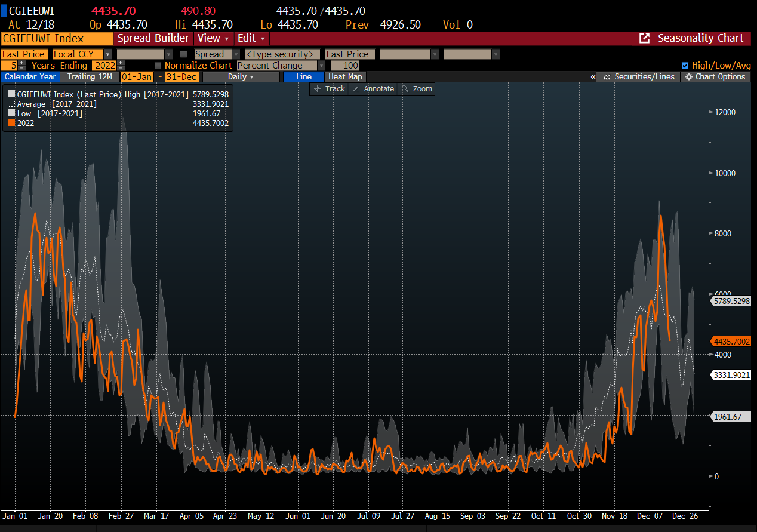Toggle the High/Low/Avg checkbox
Viewport: 757px width, 532px height.
tap(685, 66)
